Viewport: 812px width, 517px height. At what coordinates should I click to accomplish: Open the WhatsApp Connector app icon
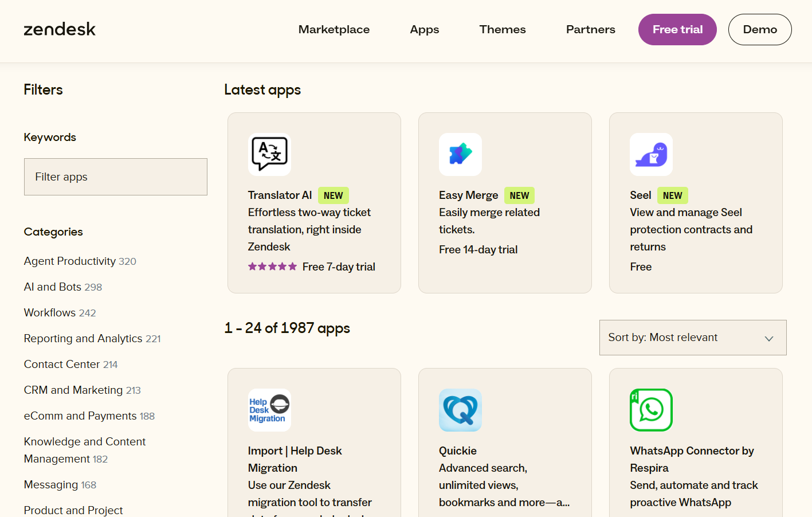pos(651,410)
